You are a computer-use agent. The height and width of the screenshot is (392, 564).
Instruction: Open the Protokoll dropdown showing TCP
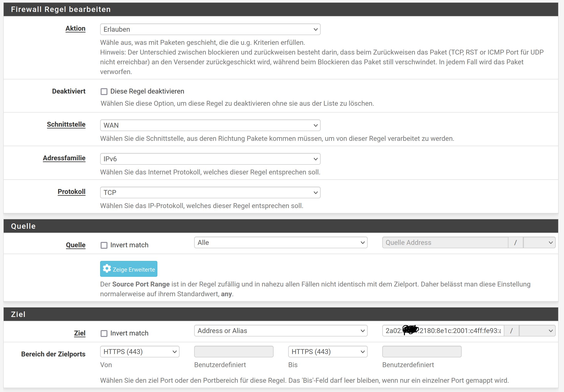(210, 192)
